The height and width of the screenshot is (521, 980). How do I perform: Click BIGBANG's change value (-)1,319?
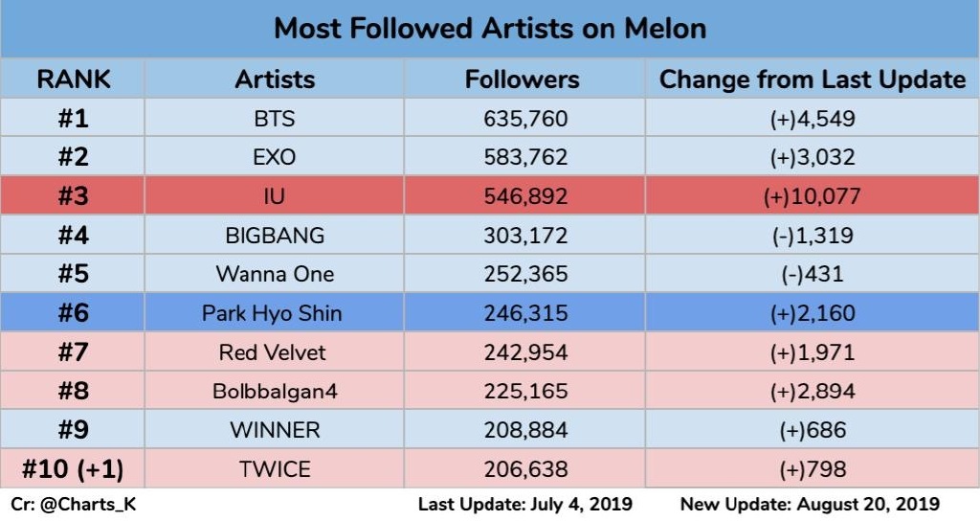813,236
